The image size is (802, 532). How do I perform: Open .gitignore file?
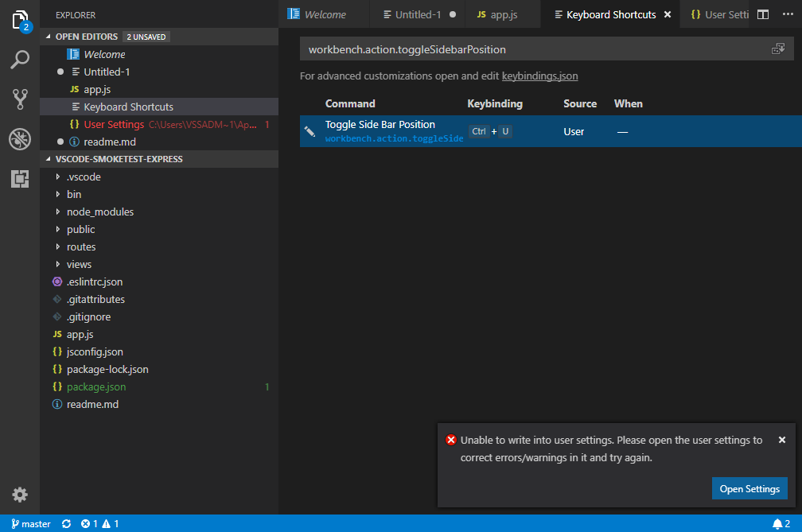(x=159, y=316)
